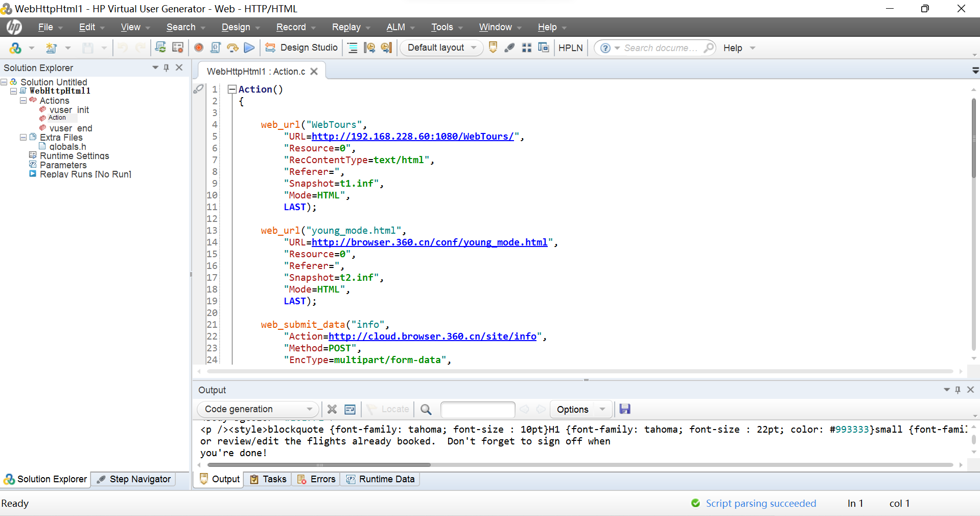Collapse the Solution Untitled tree node
Viewport: 980px width, 516px height.
(x=4, y=82)
